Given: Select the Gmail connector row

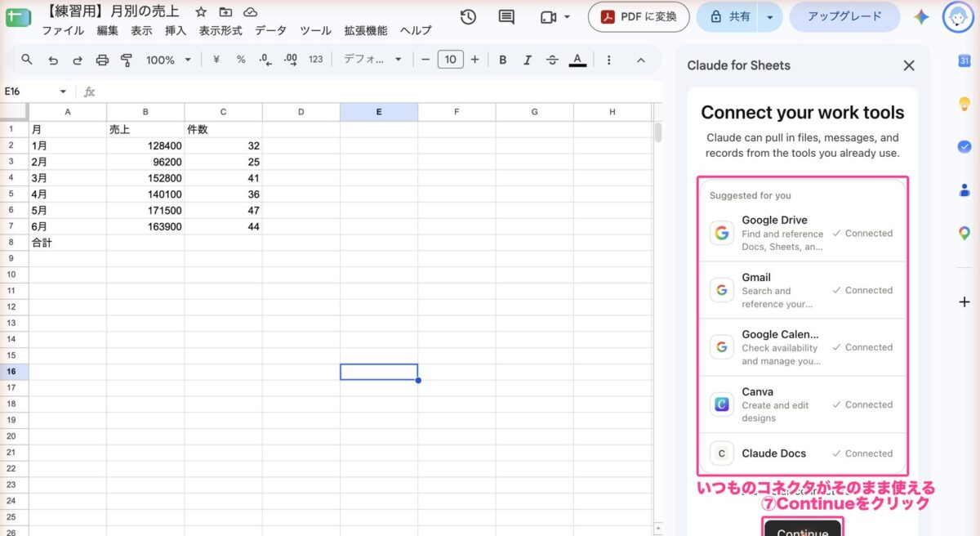Looking at the screenshot, I should click(803, 291).
